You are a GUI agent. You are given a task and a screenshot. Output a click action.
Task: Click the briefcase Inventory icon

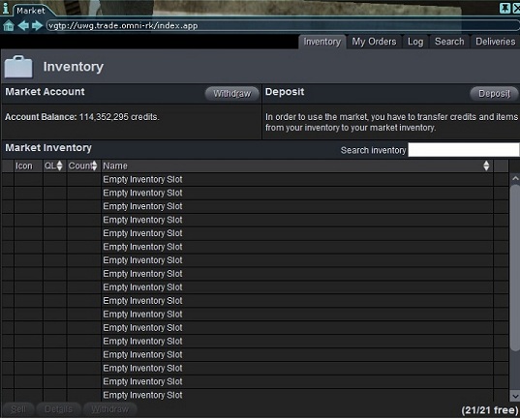point(18,67)
